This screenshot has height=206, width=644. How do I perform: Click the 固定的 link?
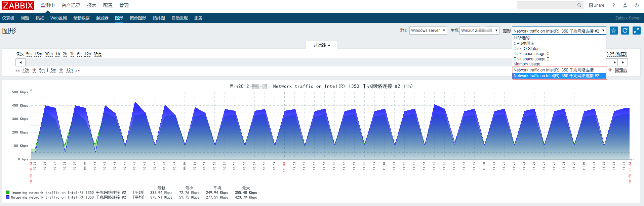621,70
